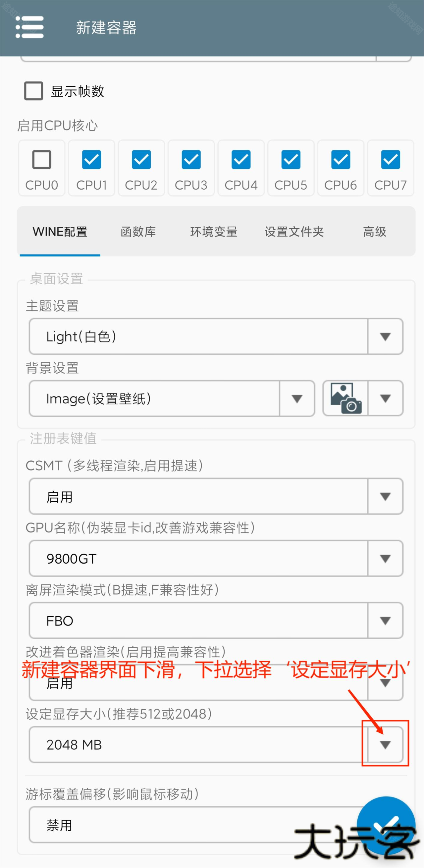This screenshot has height=868, width=424.
Task: Switch to the 函数库 tab
Action: tap(138, 232)
